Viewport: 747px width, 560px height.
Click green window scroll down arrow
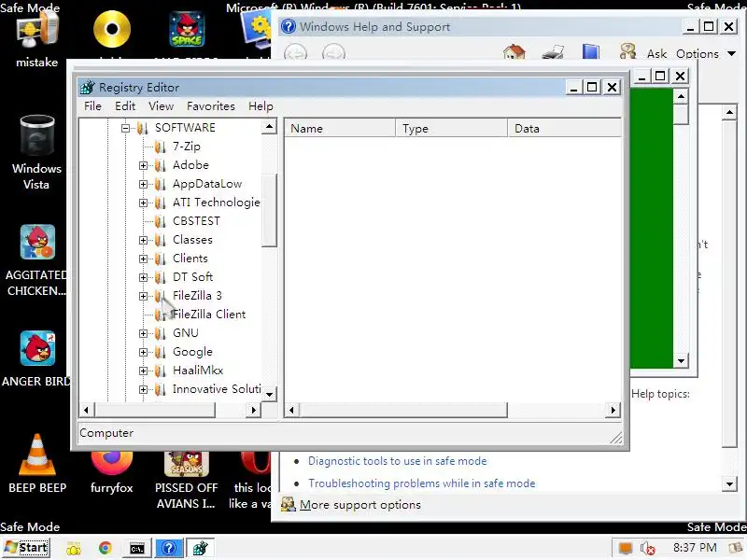[x=682, y=360]
